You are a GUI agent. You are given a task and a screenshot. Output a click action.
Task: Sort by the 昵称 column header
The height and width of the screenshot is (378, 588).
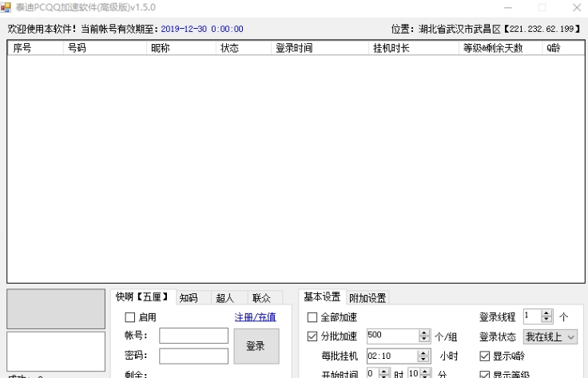tap(181, 48)
